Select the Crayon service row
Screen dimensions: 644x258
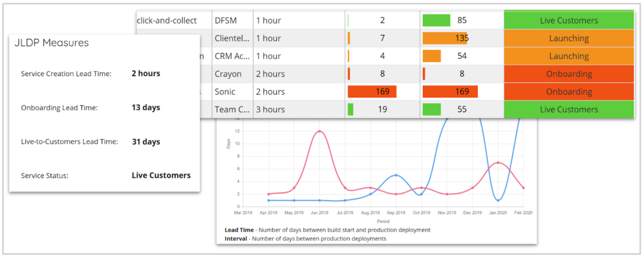(225, 74)
